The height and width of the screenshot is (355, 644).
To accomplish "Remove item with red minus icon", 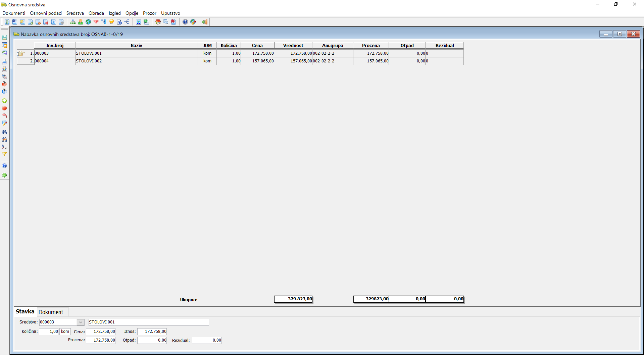I will [4, 108].
